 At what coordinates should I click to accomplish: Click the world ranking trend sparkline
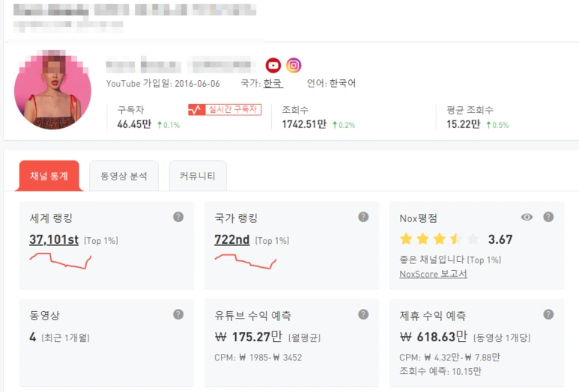click(x=60, y=261)
